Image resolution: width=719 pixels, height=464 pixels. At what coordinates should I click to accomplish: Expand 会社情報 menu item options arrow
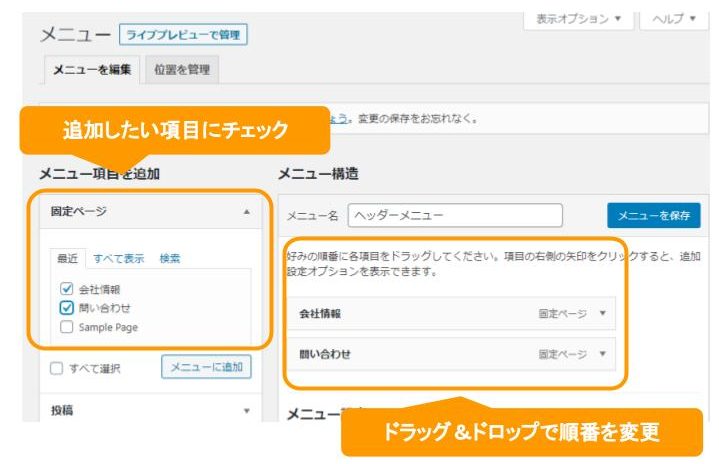(602, 313)
